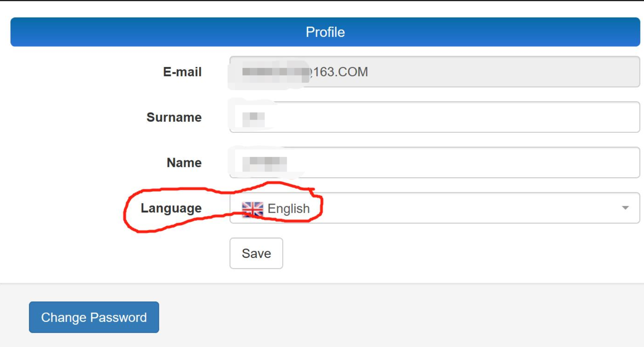
Task: Click the Save button
Action: tap(256, 253)
